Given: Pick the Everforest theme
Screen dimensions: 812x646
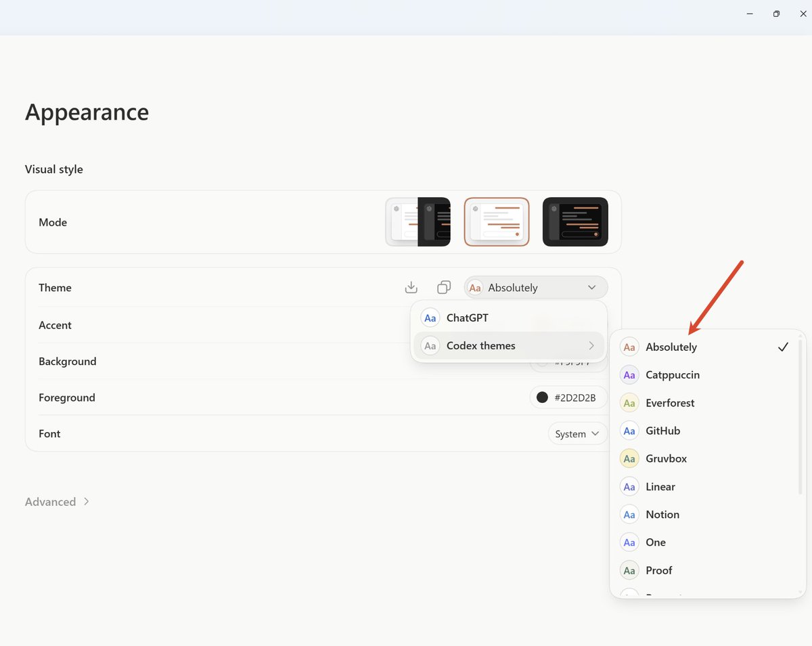Looking at the screenshot, I should 705,403.
